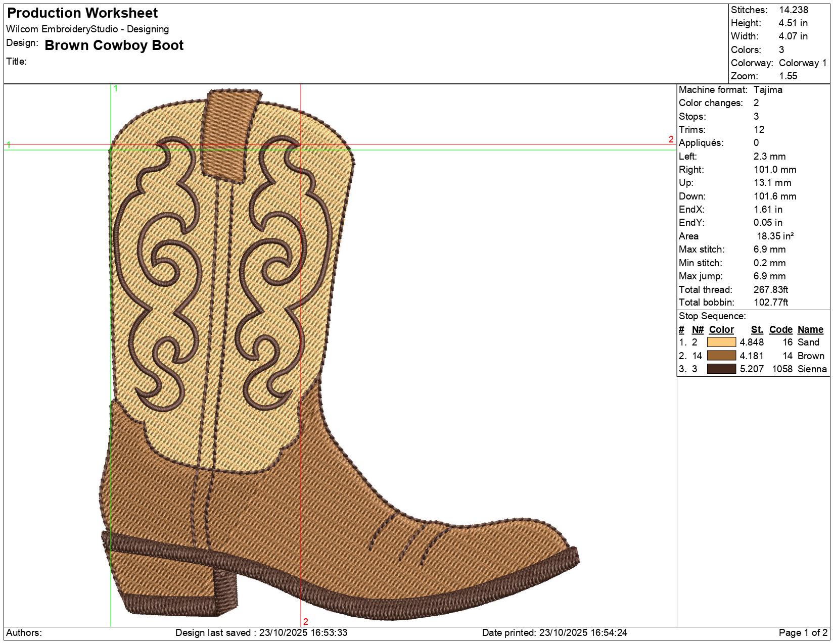This screenshot has height=644, width=834.
Task: Click the Sand color swatch
Action: [x=721, y=342]
